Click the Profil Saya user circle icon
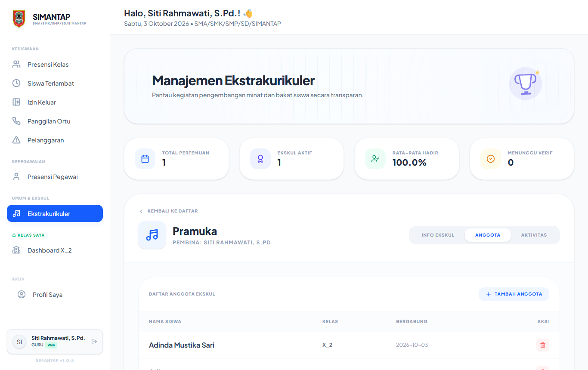This screenshot has height=370, width=588. 22,294
